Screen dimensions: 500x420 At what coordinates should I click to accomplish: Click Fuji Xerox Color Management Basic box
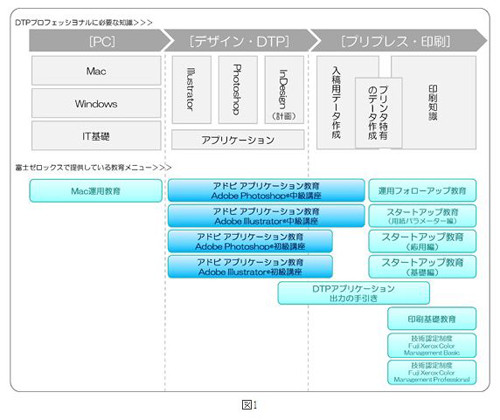click(x=432, y=345)
